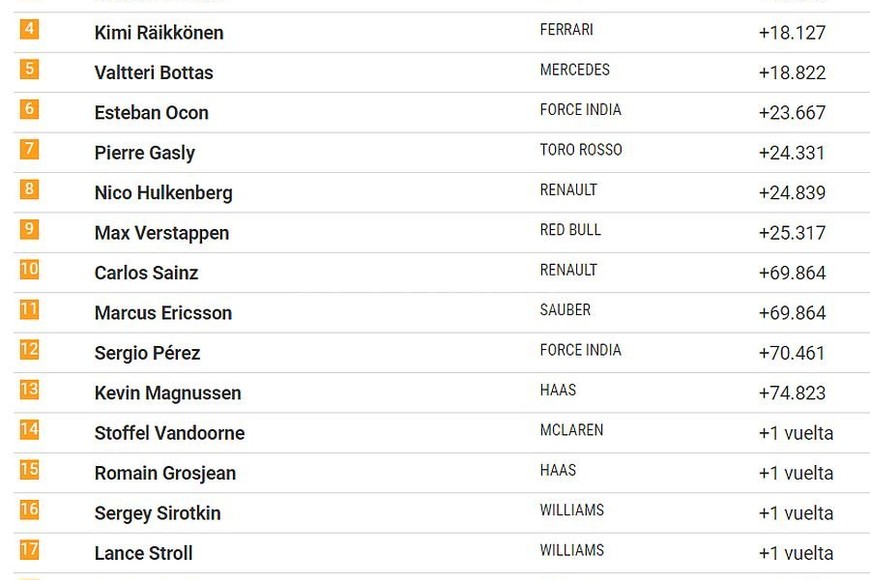
Task: Click on Max Verstappen's name
Action: point(161,233)
